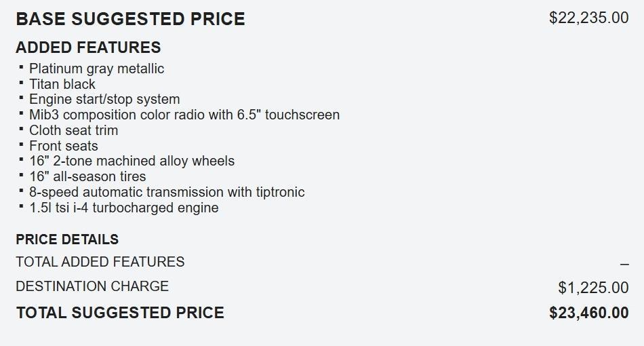Image resolution: width=644 pixels, height=346 pixels.
Task: Select the 16" 2-tone machined alloy wheels item
Action: pos(132,161)
